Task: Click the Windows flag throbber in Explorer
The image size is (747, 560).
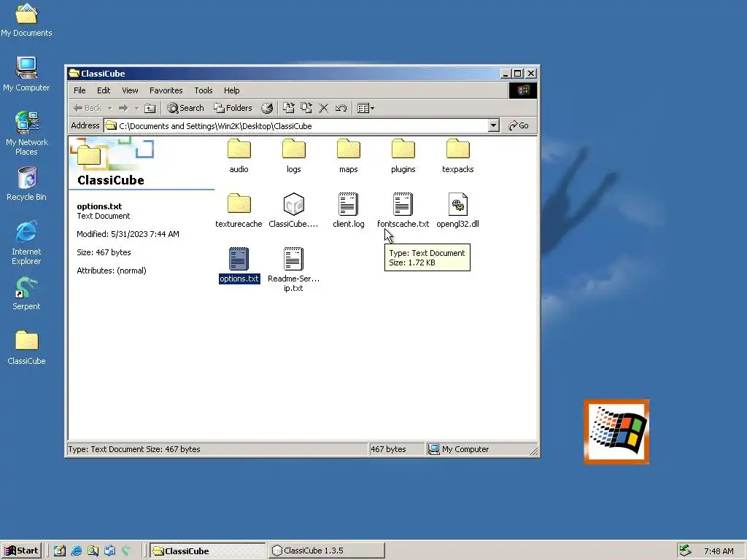Action: pyautogui.click(x=523, y=90)
